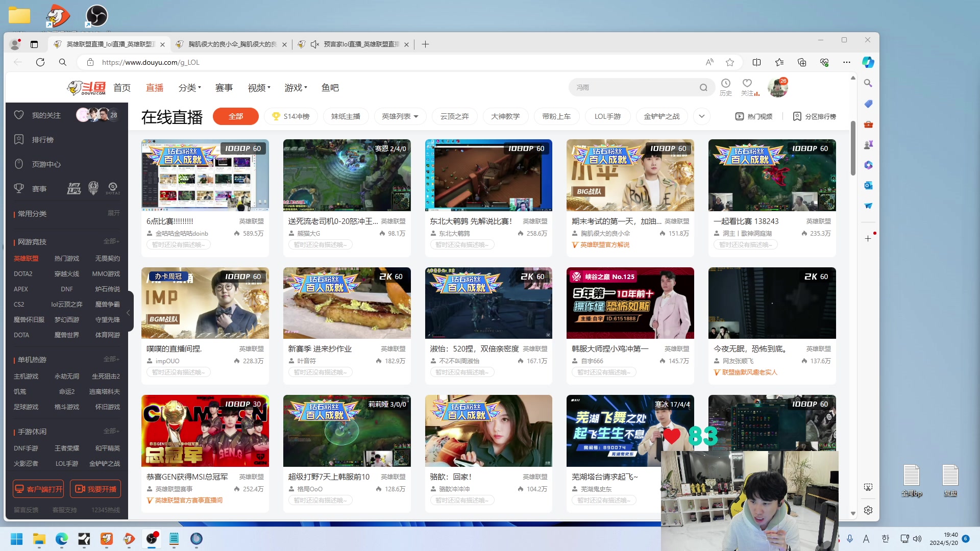This screenshot has height=551, width=980.
Task: Add a sidebar app with plus icon
Action: pyautogui.click(x=868, y=239)
